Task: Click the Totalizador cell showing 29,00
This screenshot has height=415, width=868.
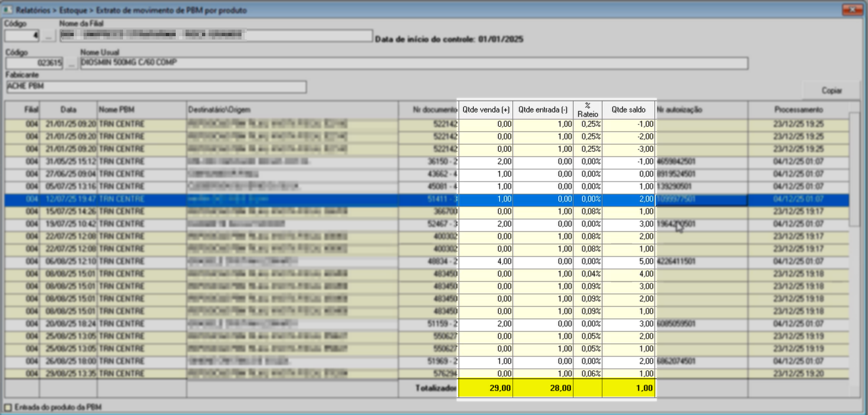Action: pyautogui.click(x=486, y=388)
